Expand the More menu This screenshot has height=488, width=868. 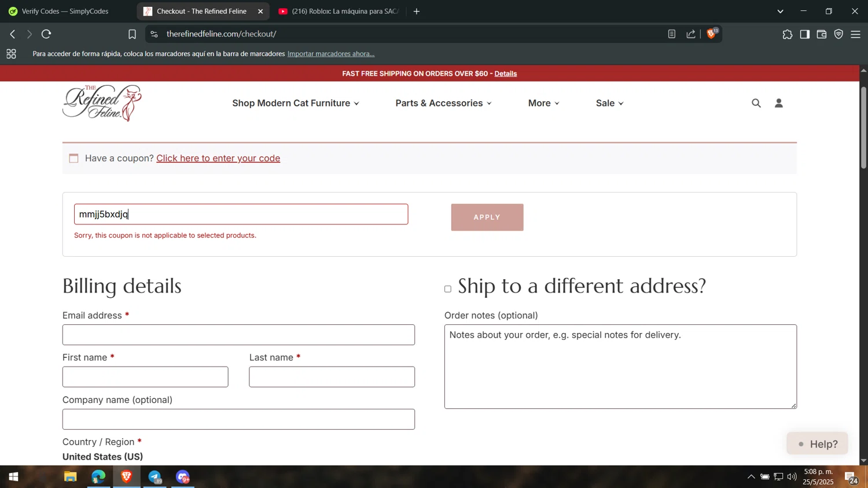(x=544, y=103)
